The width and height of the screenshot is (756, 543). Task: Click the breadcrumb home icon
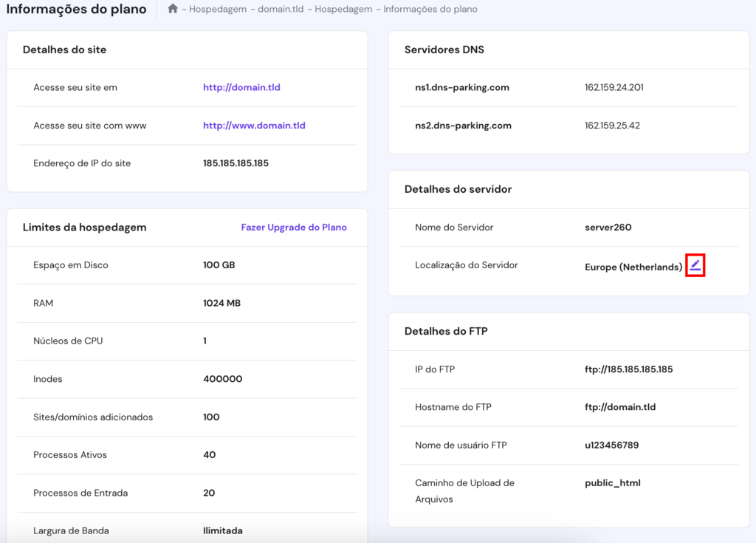tap(174, 9)
